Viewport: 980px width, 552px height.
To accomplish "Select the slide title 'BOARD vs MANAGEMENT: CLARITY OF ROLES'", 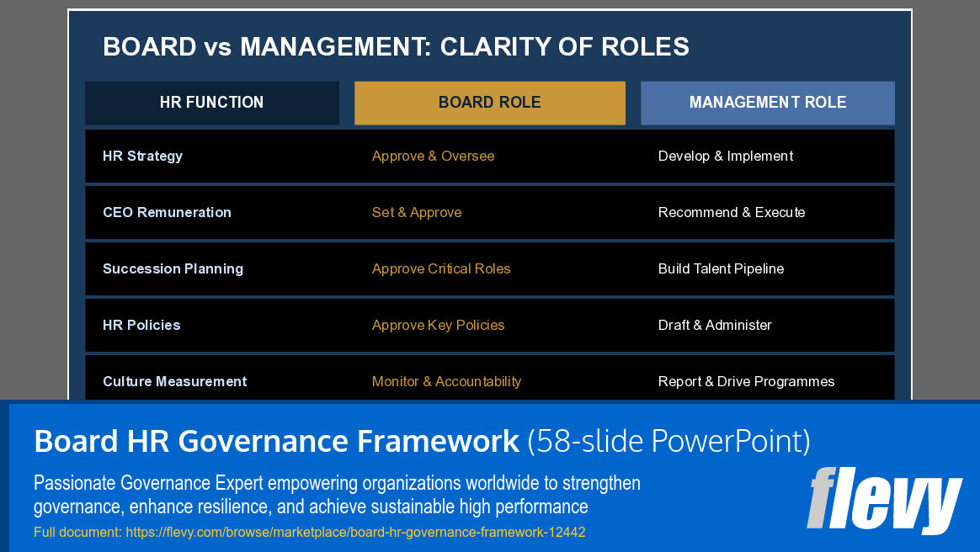I will point(396,47).
